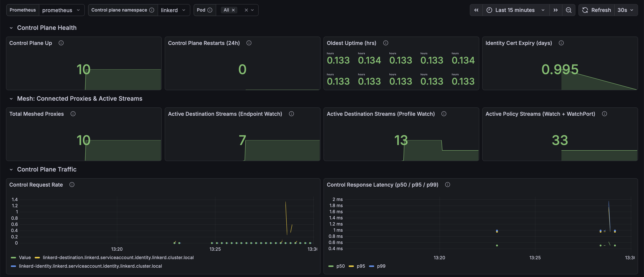The image size is (644, 277).
Task: Toggle the linkerd-destination series in legend
Action: pyautogui.click(x=118, y=257)
